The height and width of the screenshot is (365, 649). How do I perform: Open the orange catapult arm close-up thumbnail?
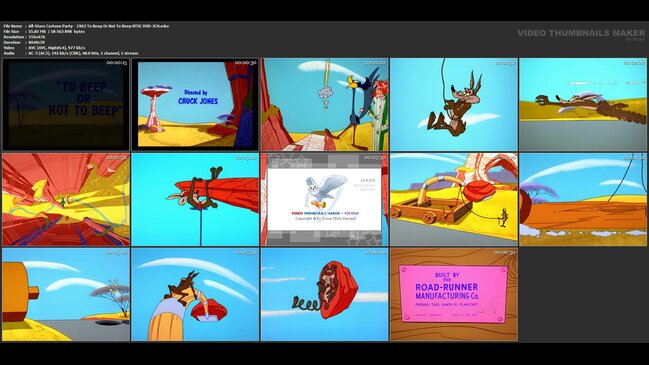pyautogui.click(x=66, y=294)
